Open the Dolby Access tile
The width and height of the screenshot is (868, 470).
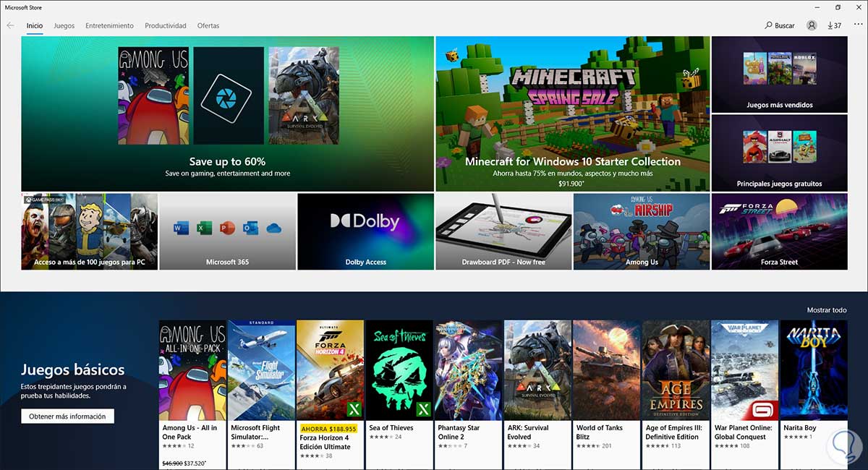click(x=365, y=231)
